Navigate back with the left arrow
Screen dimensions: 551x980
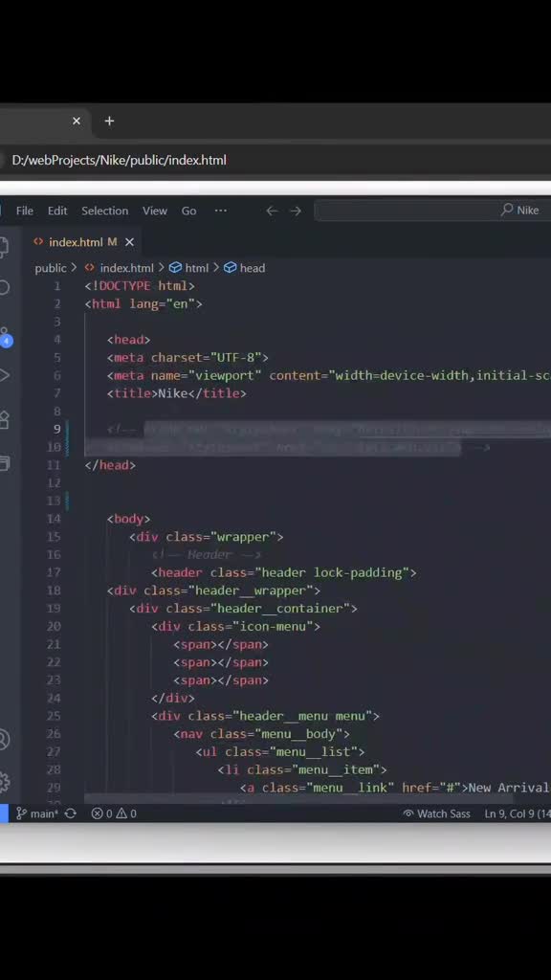pyautogui.click(x=272, y=211)
